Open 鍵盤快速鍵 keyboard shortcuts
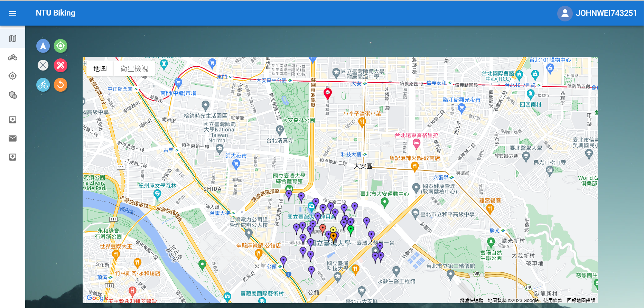The width and height of the screenshot is (644, 308). pos(471,300)
